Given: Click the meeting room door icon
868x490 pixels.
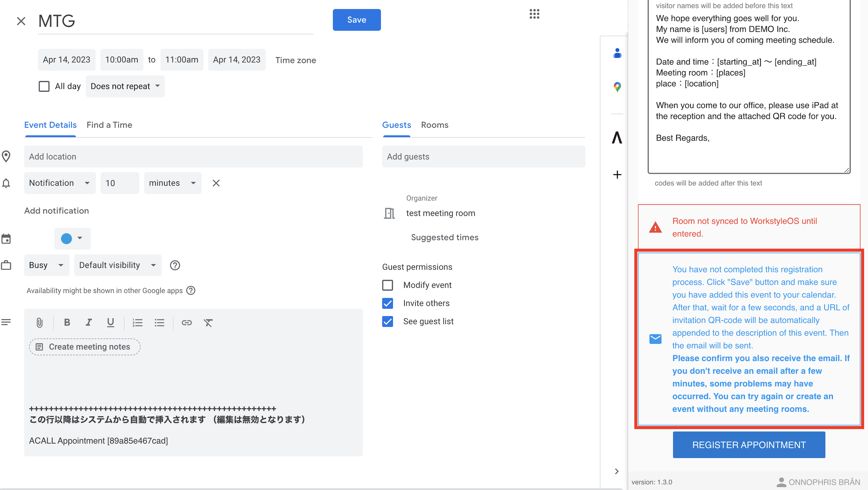Looking at the screenshot, I should pos(389,213).
